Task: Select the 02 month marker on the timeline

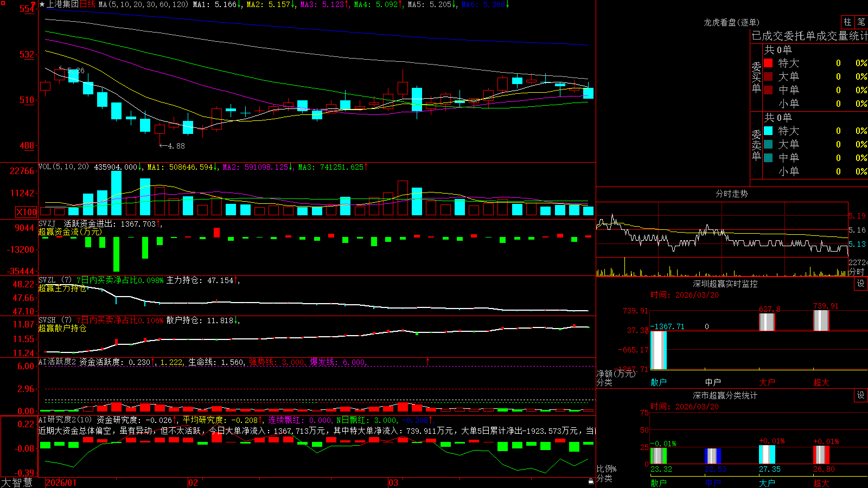Action: (193, 483)
